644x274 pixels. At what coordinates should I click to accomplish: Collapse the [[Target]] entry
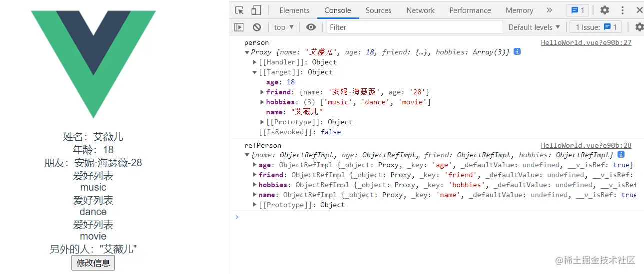point(255,72)
